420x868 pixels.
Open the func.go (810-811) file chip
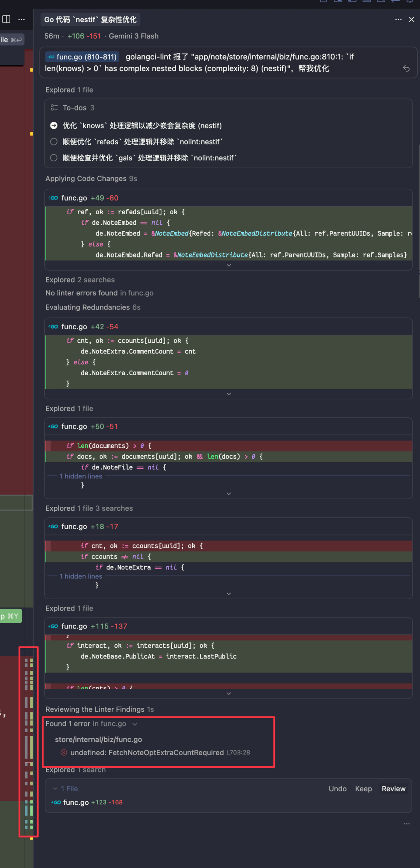tap(82, 57)
